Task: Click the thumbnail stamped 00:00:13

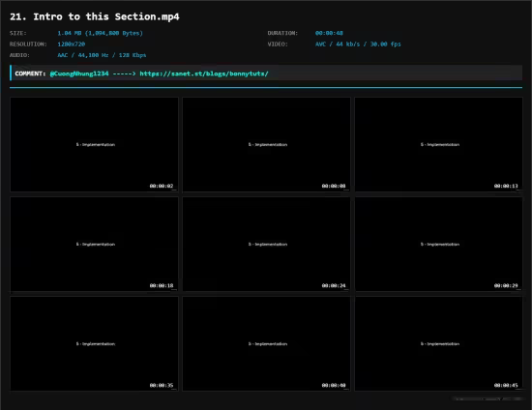Action: [439, 144]
